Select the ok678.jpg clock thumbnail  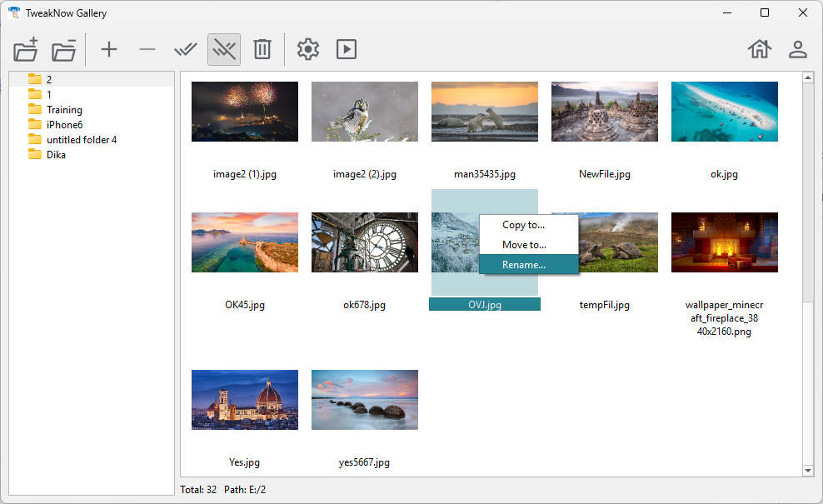click(x=365, y=242)
